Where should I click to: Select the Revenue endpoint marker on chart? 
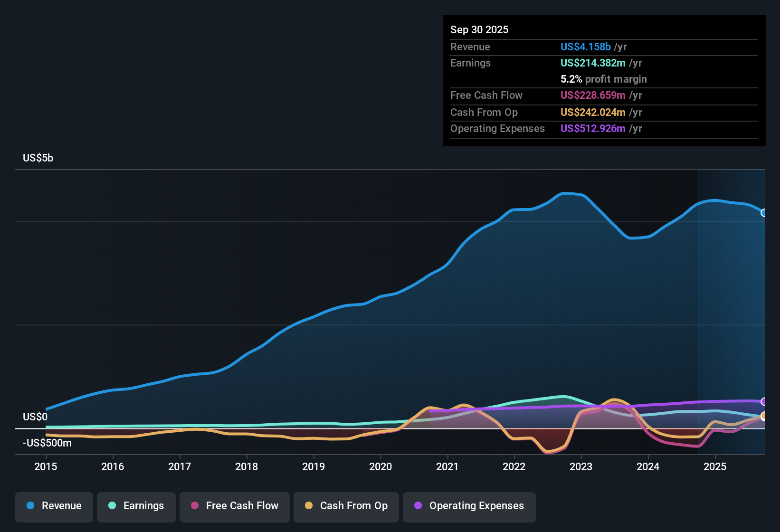coord(764,213)
